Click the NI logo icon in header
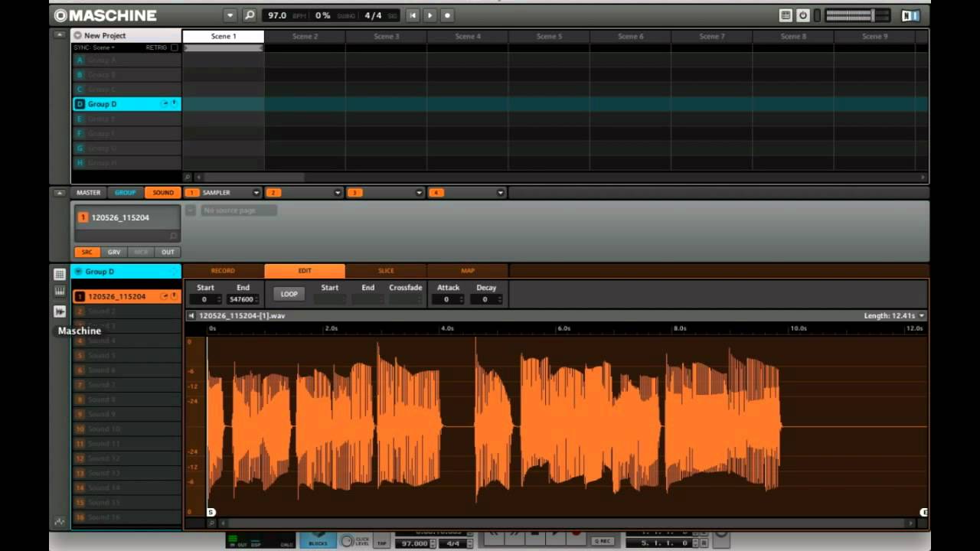Viewport: 980px width, 551px height. pos(910,15)
